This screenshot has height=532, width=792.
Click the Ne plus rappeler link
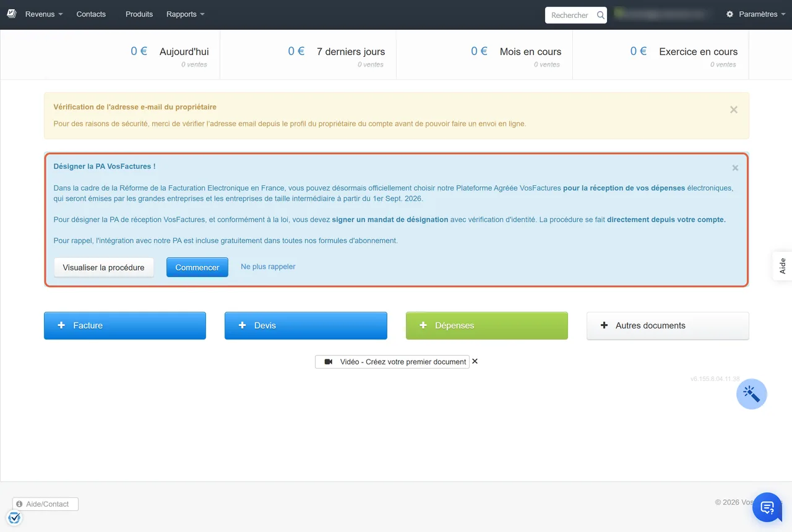click(x=268, y=267)
